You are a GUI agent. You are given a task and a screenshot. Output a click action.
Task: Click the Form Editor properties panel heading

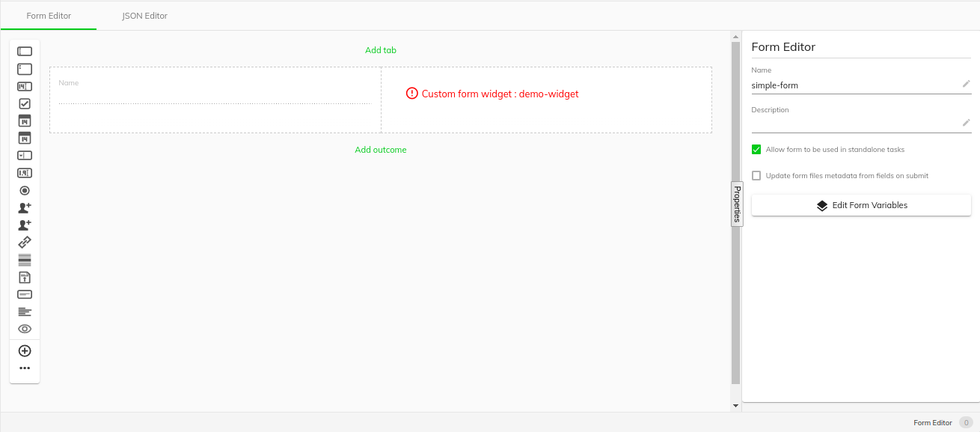[x=783, y=46]
